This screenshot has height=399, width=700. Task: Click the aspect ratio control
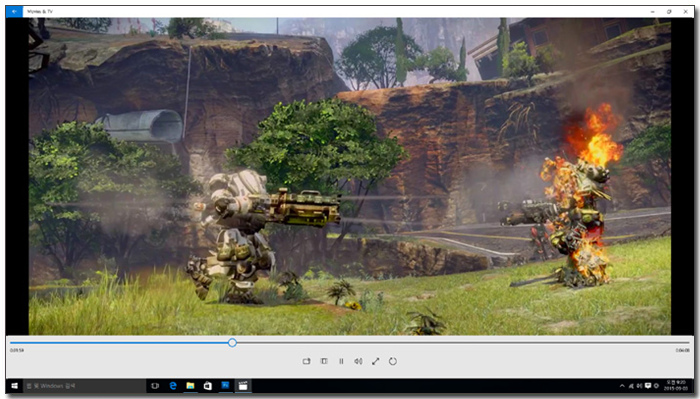324,361
